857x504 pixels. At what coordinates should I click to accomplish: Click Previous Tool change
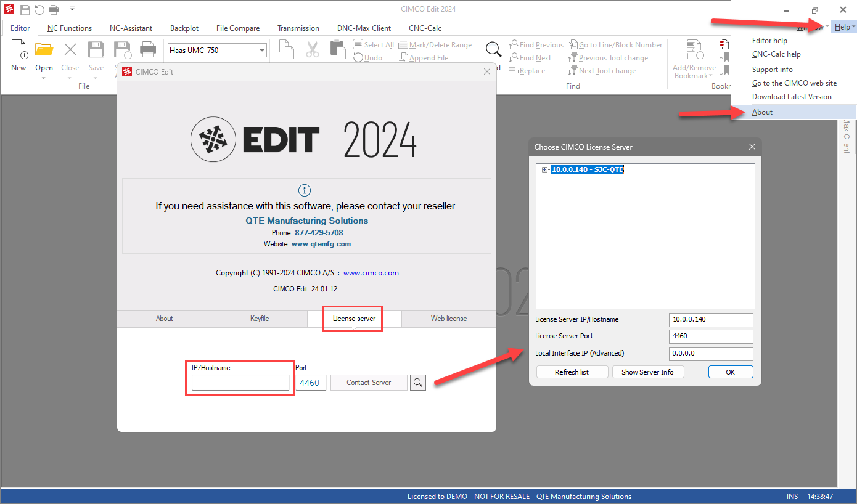[609, 58]
